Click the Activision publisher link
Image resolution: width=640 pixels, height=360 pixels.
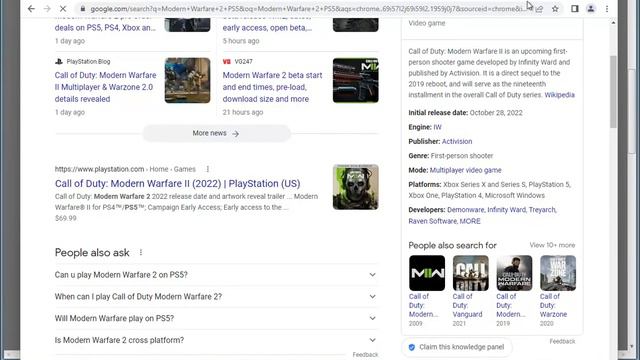[x=457, y=142]
